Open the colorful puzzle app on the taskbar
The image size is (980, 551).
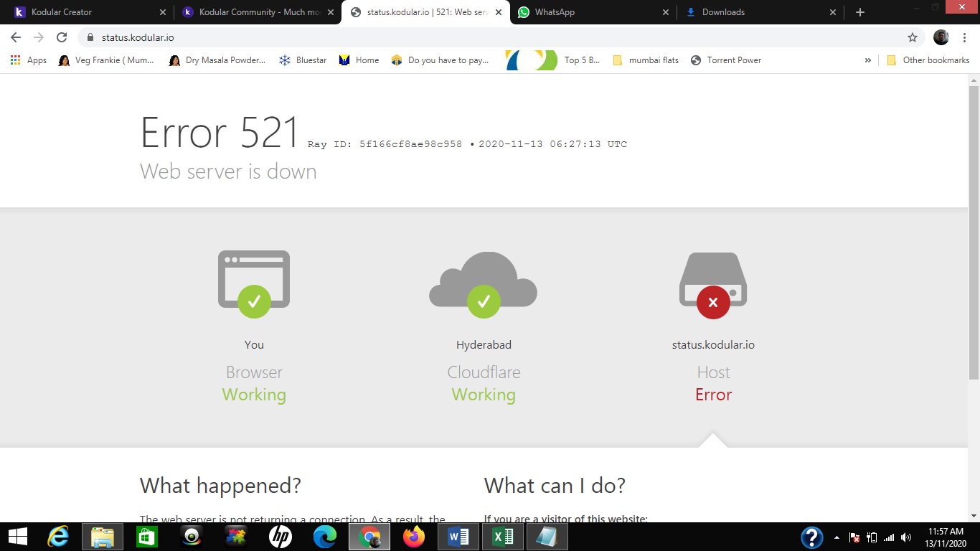coord(236,537)
